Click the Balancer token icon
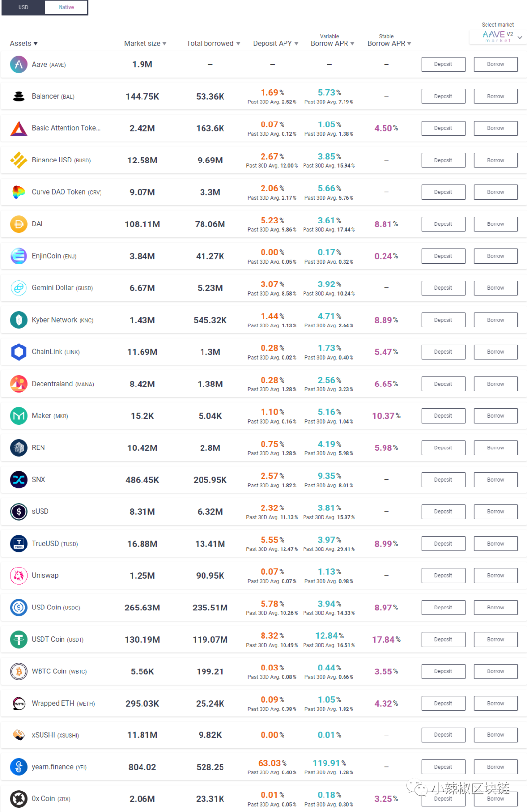Viewport: 527px width, 812px height. click(19, 96)
